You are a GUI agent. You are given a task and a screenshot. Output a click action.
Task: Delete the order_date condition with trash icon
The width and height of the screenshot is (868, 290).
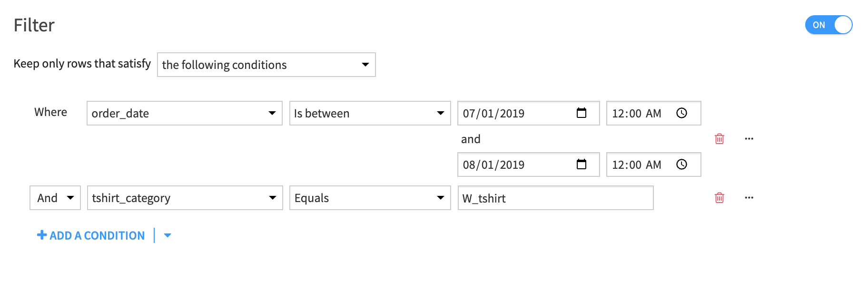click(720, 139)
